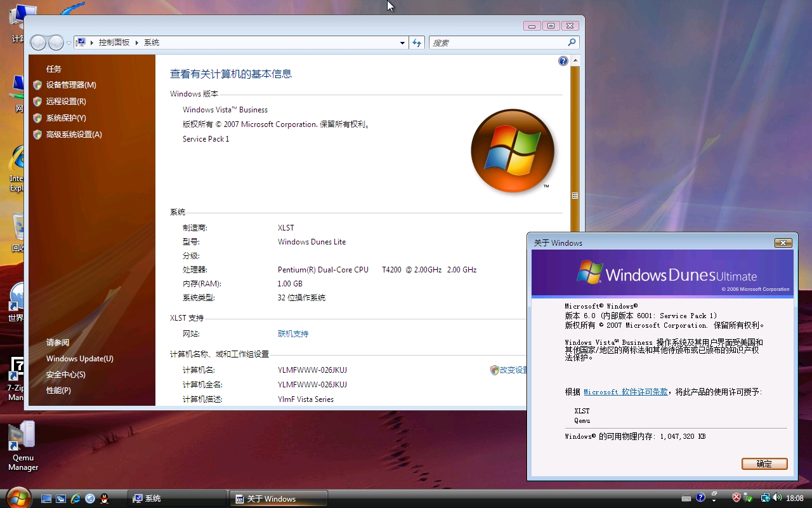
Task: Click the Windows Vista™ Business text
Action: [x=225, y=110]
